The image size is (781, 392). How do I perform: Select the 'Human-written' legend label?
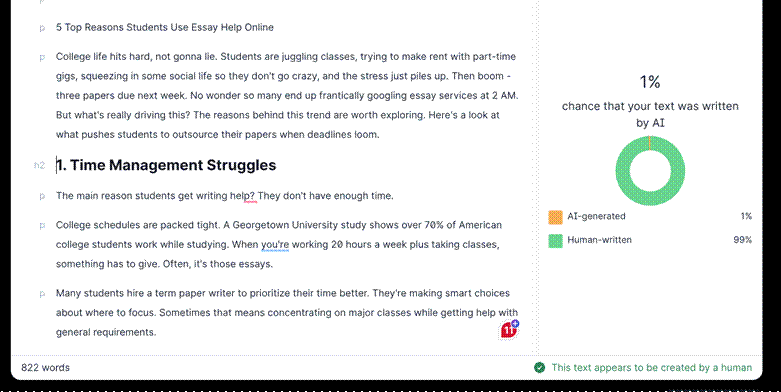pos(599,240)
